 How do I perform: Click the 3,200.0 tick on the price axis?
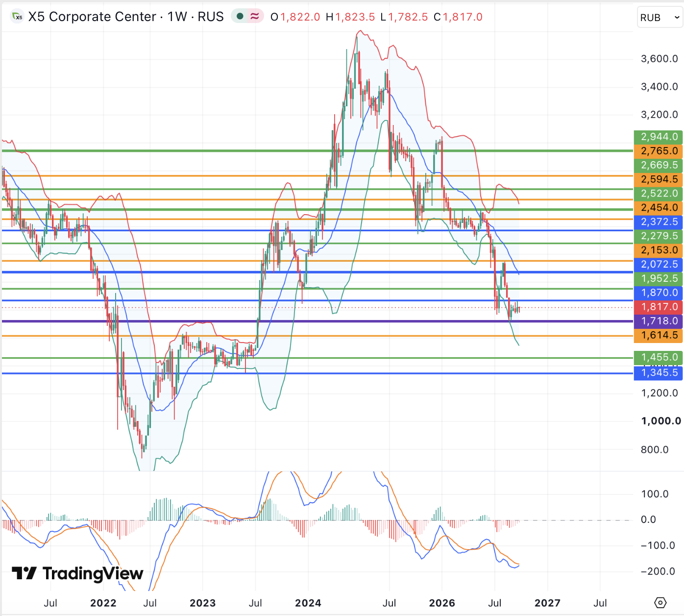click(x=660, y=115)
